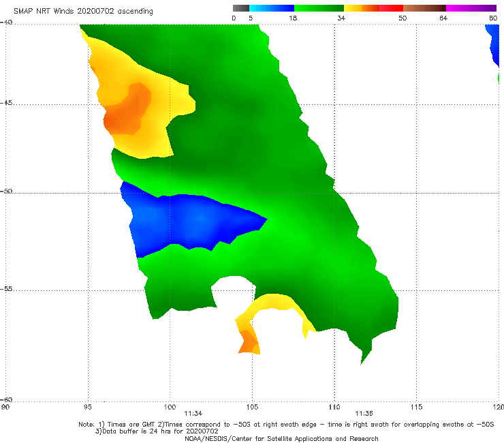This screenshot has width=504, height=443.
Task: Click the orange high-wind core near 45S
Action: pyautogui.click(x=127, y=109)
